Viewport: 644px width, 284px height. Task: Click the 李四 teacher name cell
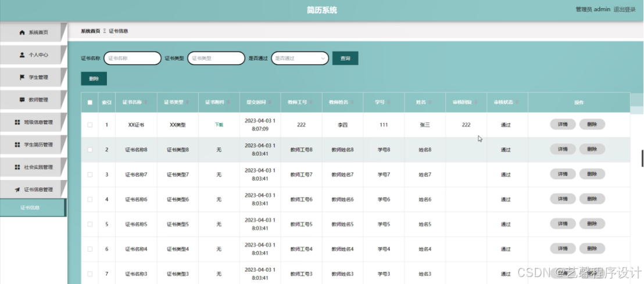tap(342, 125)
